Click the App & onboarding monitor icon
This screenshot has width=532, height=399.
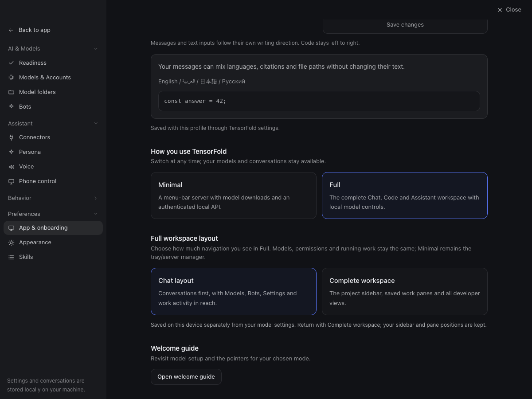click(x=11, y=228)
